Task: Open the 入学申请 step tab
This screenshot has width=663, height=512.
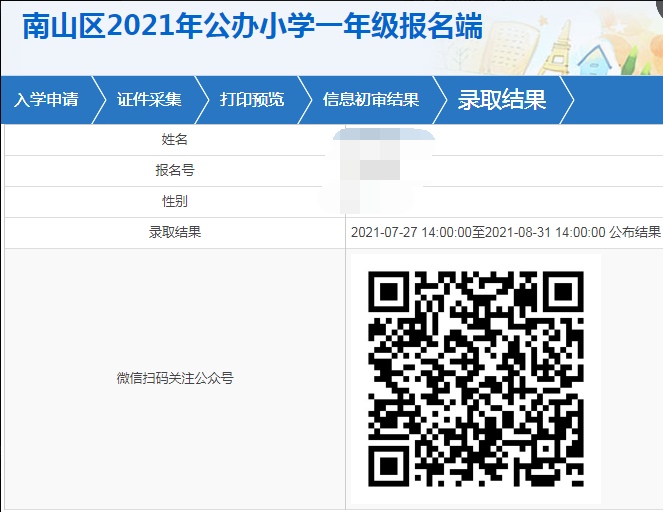Action: [46, 100]
